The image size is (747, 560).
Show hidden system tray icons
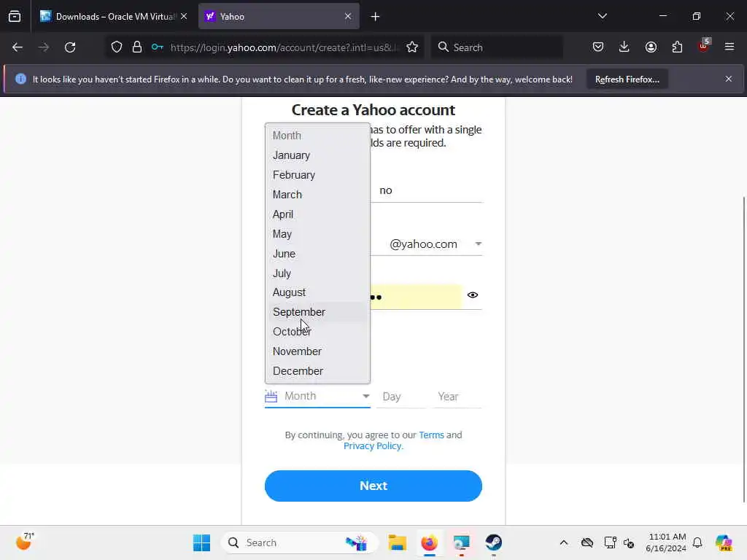pos(564,542)
